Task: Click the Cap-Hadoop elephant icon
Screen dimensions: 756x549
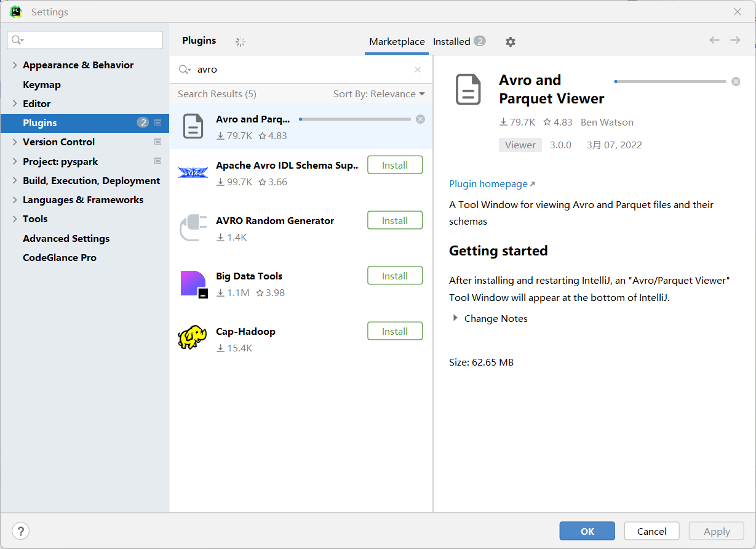Action: click(x=192, y=337)
